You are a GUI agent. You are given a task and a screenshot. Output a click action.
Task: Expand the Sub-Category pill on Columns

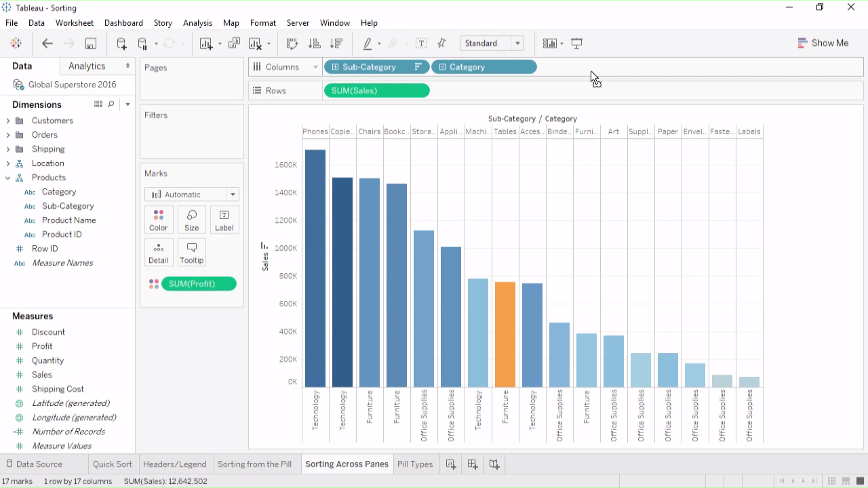click(335, 67)
